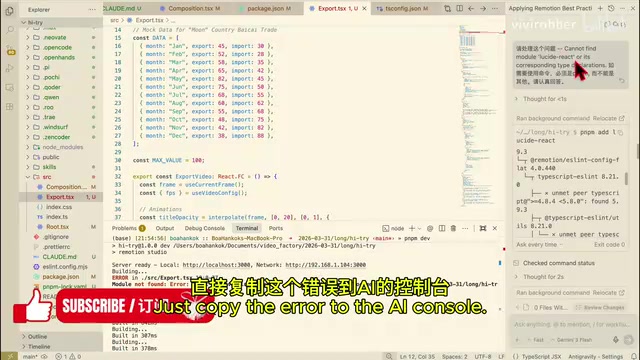Open Root.tsx in the file tree
The height and width of the screenshot is (360, 640).
(x=57, y=227)
